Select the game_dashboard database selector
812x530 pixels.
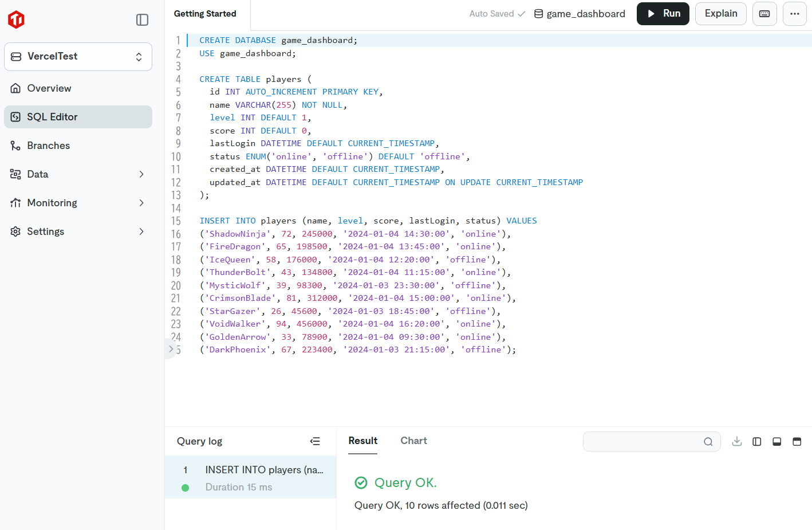[x=580, y=14]
